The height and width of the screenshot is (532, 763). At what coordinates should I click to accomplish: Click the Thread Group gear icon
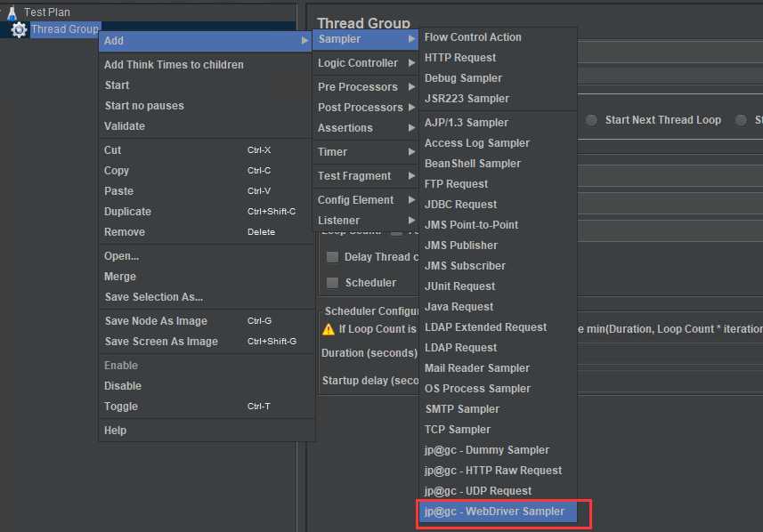pos(19,29)
